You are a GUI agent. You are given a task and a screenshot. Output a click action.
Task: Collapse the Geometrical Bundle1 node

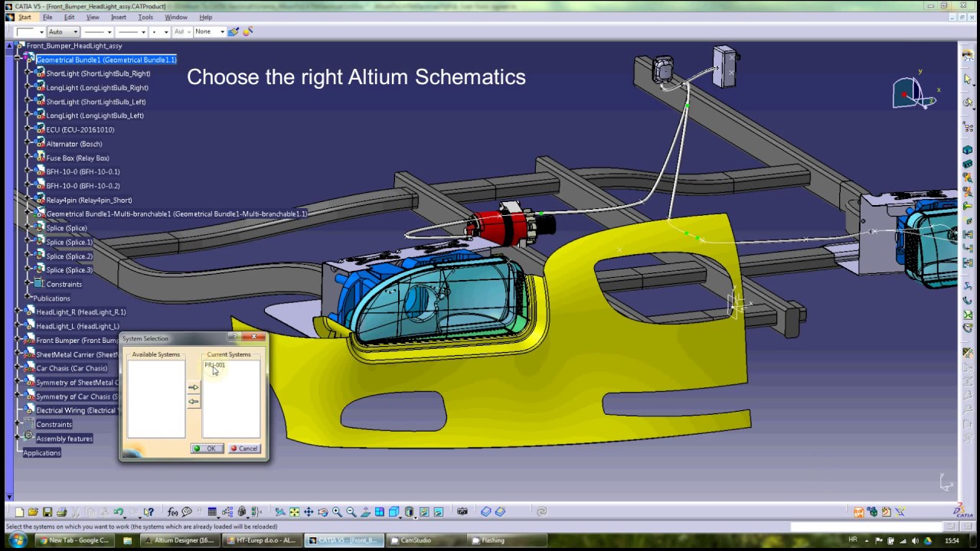pos(19,60)
